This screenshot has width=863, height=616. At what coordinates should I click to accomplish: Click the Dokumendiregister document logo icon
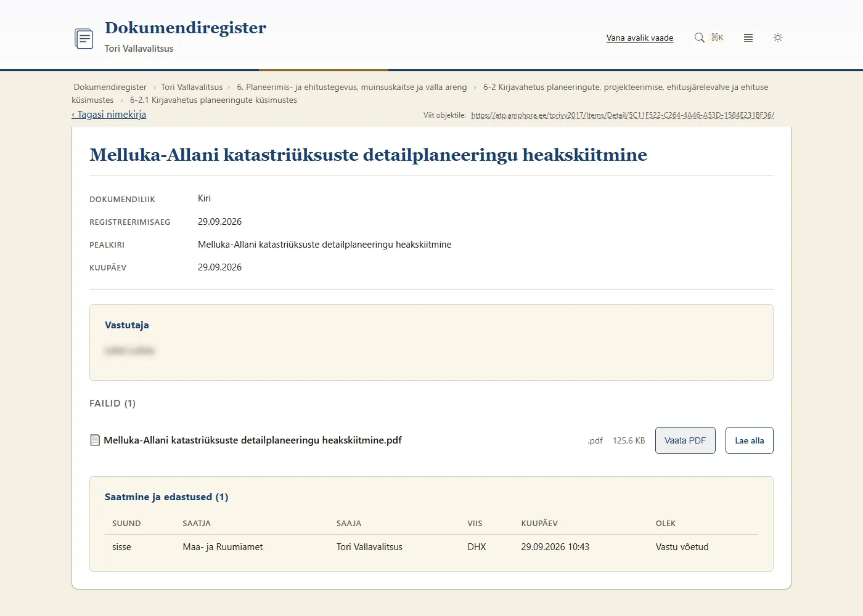(84, 38)
